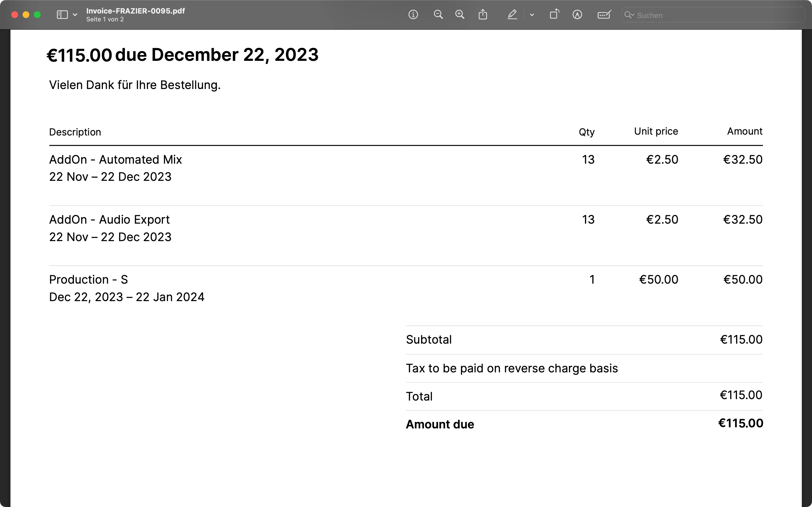Screen dimensions: 812x507
Task: Toggle the sidebar panel button
Action: pos(62,15)
